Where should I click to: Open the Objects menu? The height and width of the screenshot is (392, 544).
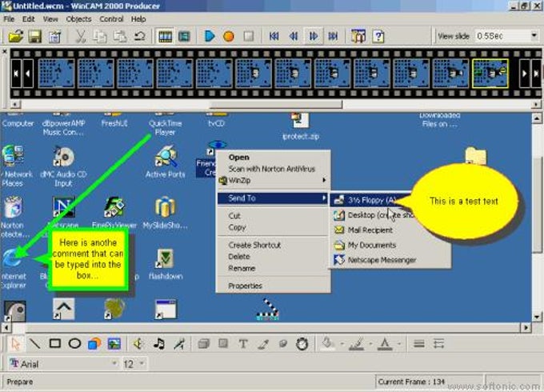[78, 19]
